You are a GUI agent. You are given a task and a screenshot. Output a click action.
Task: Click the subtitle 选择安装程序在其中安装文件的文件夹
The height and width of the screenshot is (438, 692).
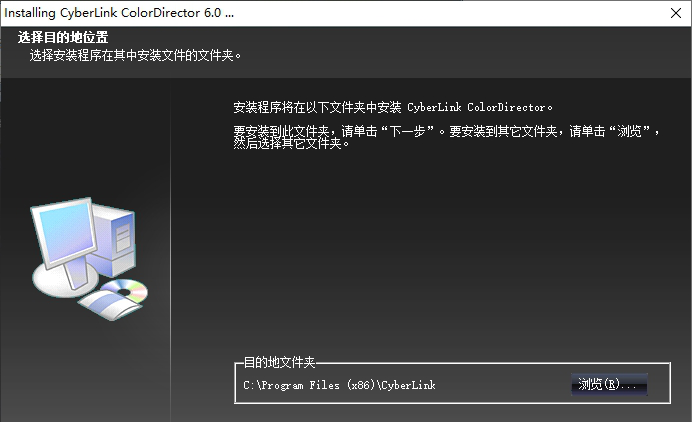tap(135, 56)
